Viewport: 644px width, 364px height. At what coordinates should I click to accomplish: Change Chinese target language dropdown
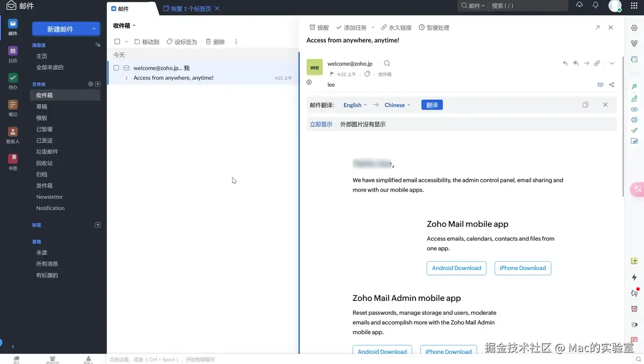pyautogui.click(x=397, y=105)
